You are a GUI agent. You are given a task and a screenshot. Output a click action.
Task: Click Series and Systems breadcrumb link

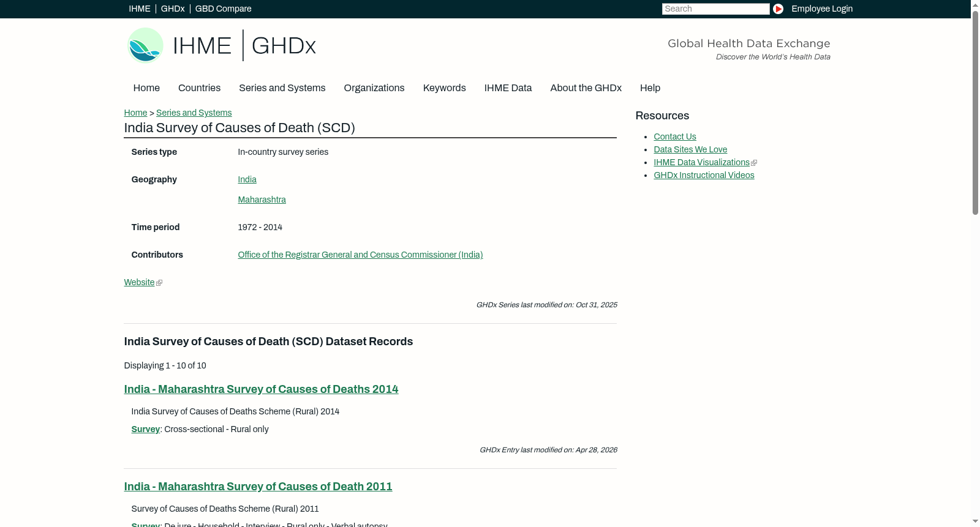[194, 113]
